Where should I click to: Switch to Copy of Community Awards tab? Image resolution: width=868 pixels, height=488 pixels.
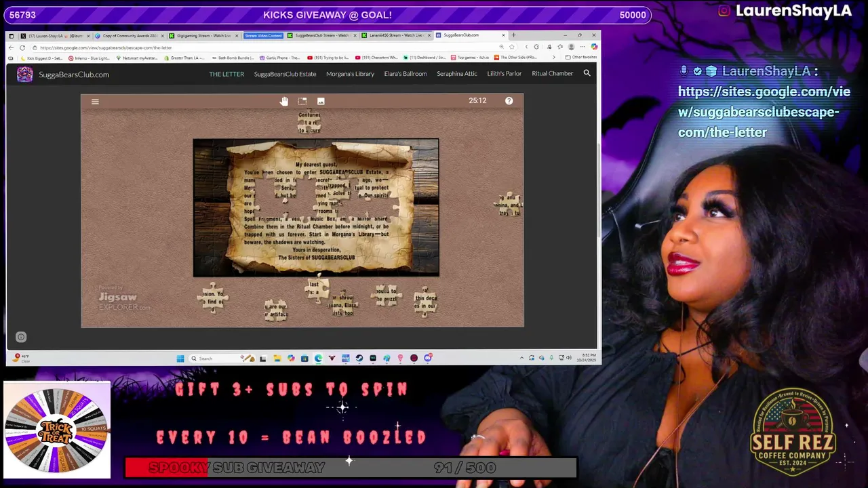[130, 35]
